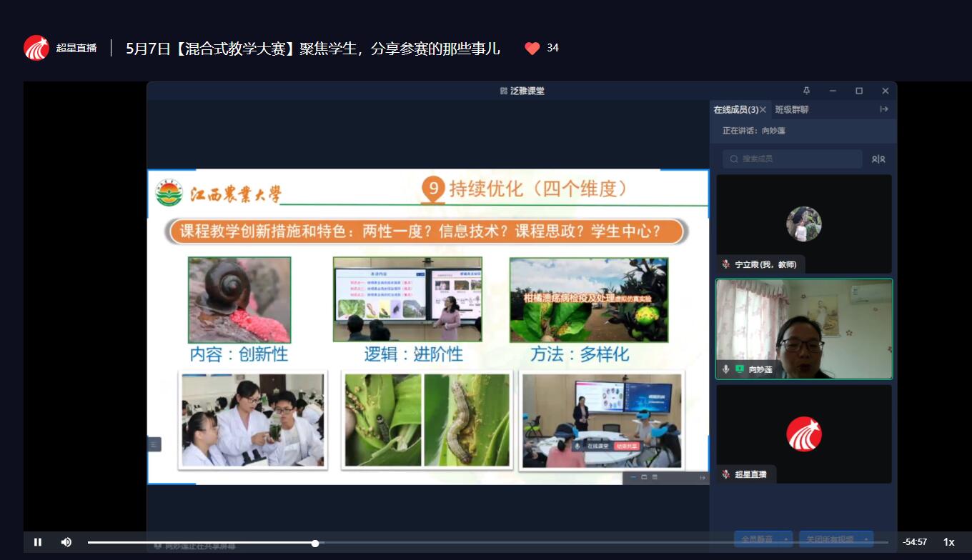Click the heart like icon
972x560 pixels.
point(532,48)
